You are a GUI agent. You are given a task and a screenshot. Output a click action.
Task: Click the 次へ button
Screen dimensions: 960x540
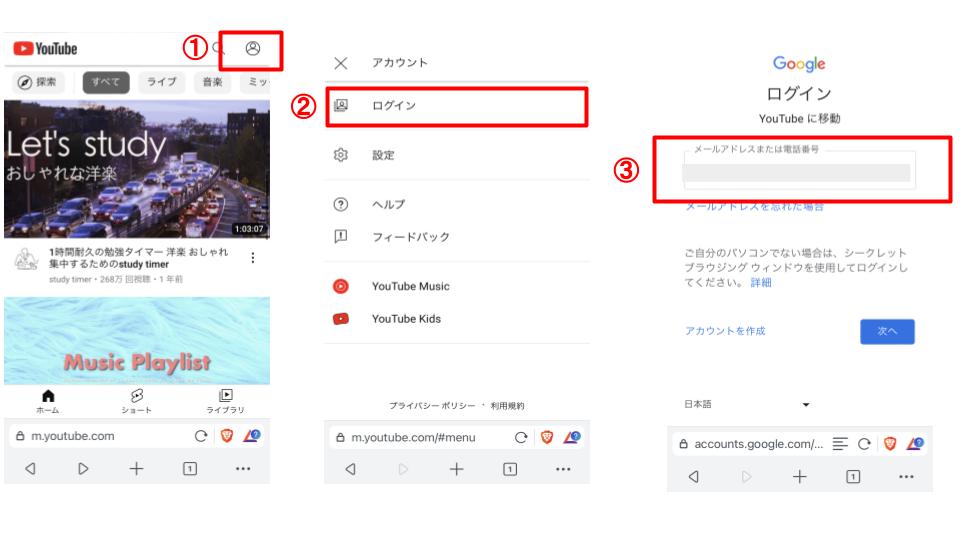[887, 331]
